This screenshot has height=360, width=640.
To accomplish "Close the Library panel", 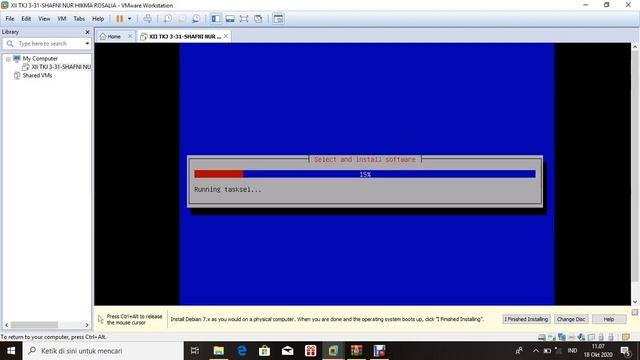I will (87, 32).
